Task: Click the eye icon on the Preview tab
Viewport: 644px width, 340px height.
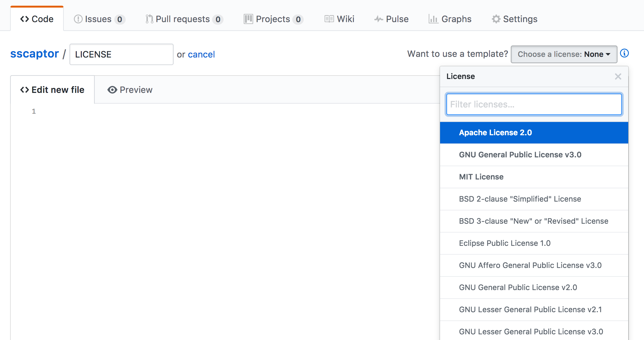Action: point(112,90)
